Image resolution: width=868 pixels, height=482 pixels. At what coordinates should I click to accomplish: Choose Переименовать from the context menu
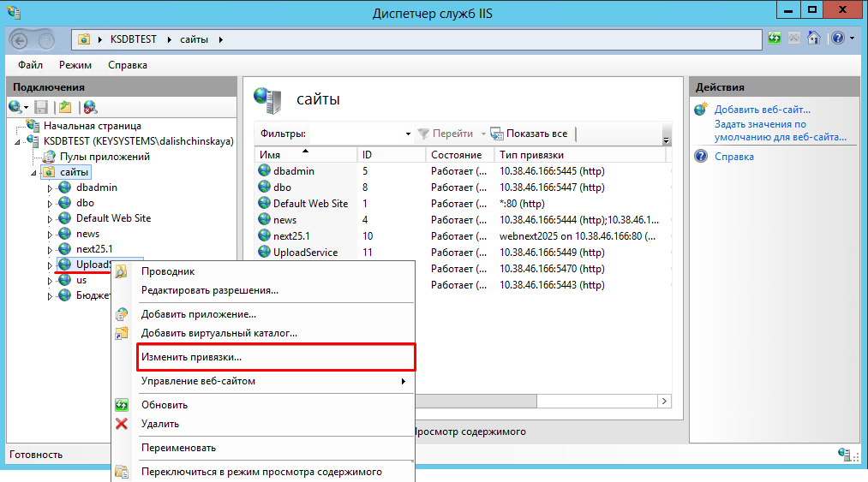263,448
